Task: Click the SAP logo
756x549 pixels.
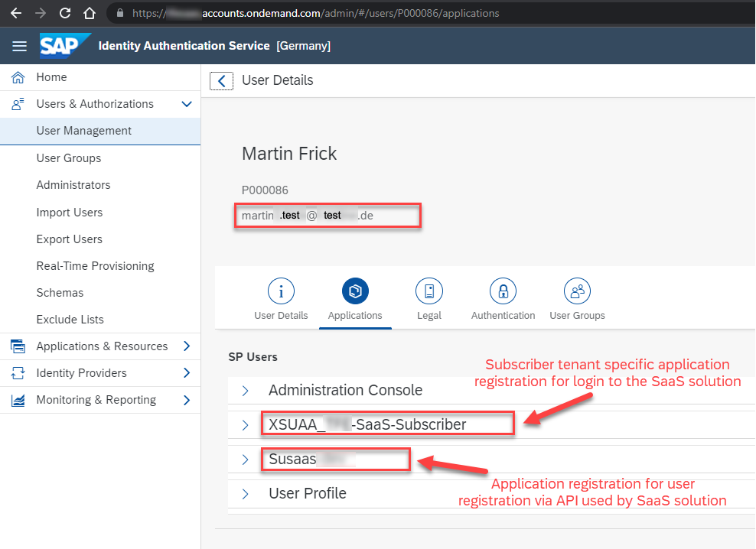Action: (64, 46)
